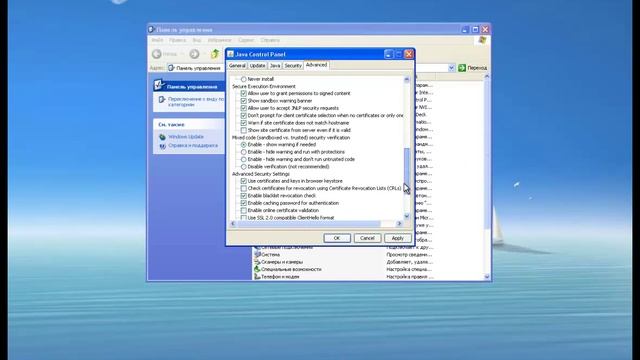The width and height of the screenshot is (640, 360).
Task: Minimize the Java Control Panel dialog
Action: (x=389, y=54)
